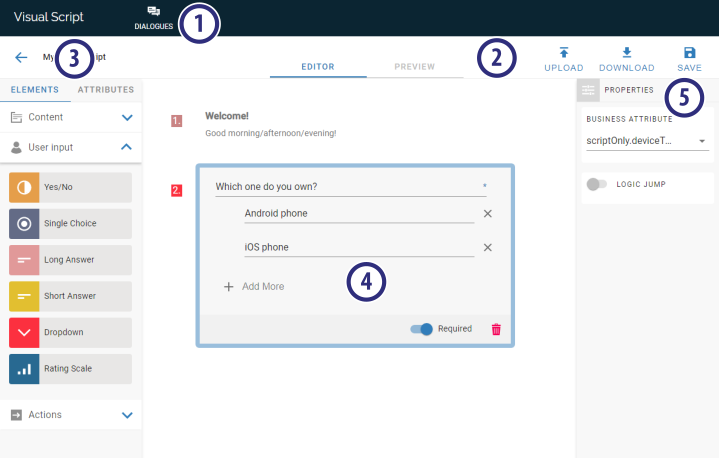The width and height of the screenshot is (719, 458).
Task: Click the Upload label
Action: point(564,68)
